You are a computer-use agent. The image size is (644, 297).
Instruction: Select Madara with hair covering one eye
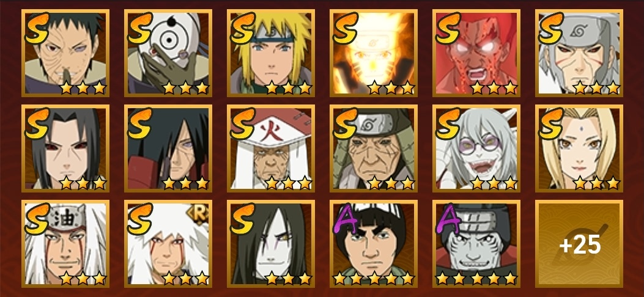[168, 148]
